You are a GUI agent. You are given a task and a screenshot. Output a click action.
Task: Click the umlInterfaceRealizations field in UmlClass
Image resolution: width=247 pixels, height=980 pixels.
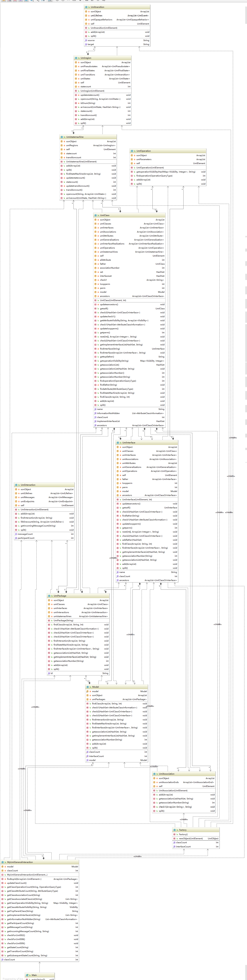129,244
